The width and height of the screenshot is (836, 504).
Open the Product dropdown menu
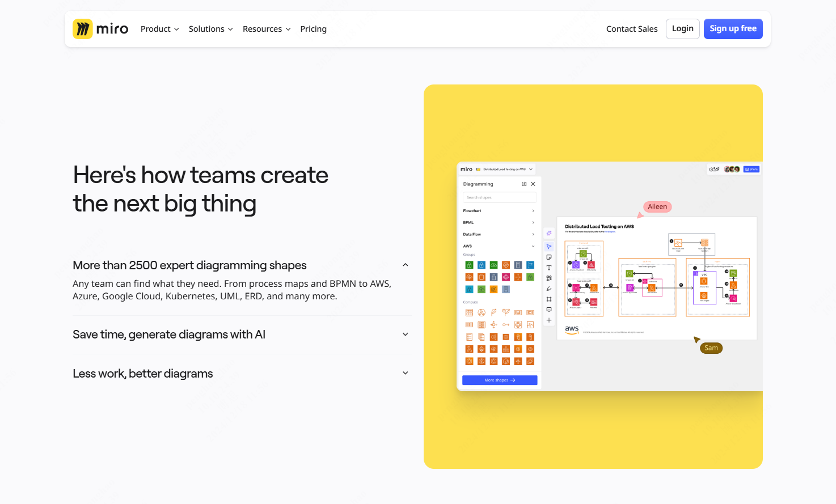pyautogui.click(x=159, y=29)
